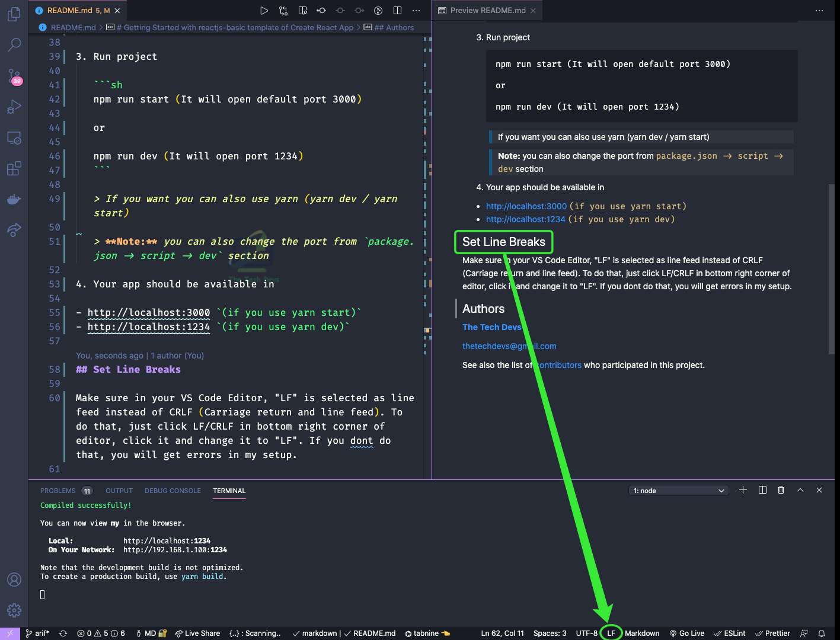Open the Explorer view in activity bar

coord(14,14)
